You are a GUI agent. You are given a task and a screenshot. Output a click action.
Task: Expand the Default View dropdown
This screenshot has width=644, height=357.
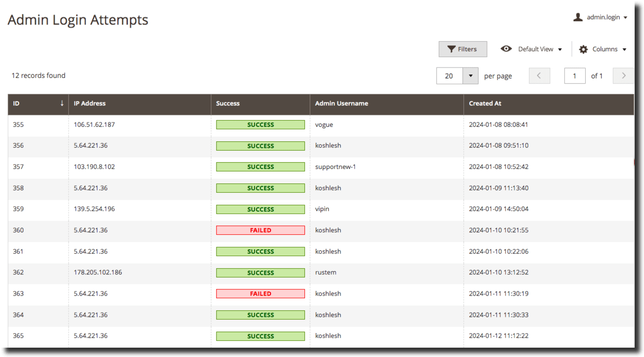pyautogui.click(x=539, y=49)
